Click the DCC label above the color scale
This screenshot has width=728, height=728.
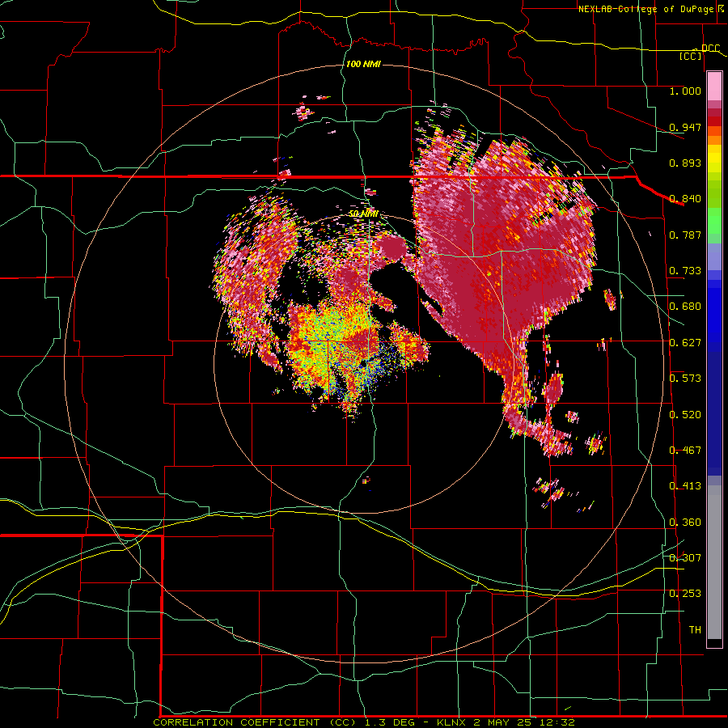(x=710, y=49)
